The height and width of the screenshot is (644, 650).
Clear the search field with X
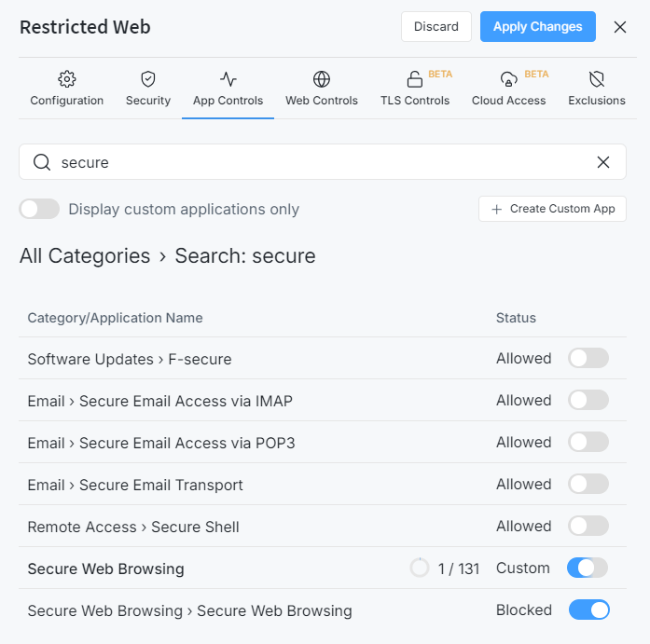tap(603, 162)
